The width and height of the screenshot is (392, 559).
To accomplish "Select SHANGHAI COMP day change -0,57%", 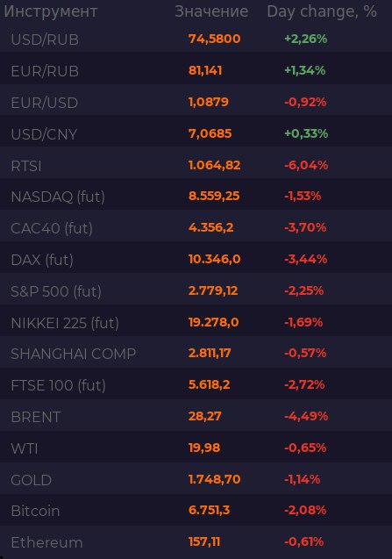I will [305, 354].
